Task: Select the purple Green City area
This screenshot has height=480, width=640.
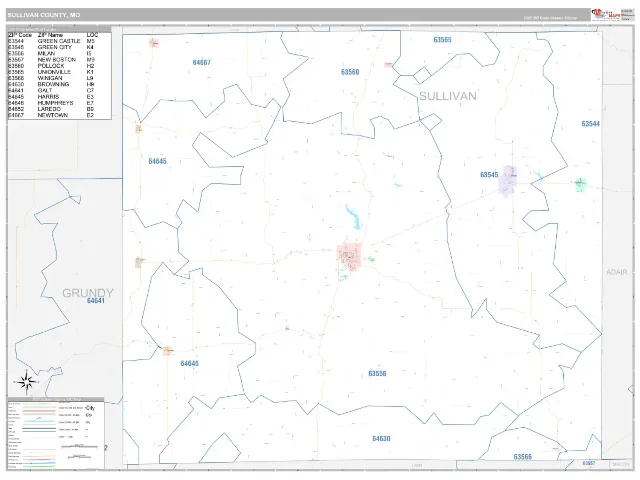Action: tap(508, 181)
